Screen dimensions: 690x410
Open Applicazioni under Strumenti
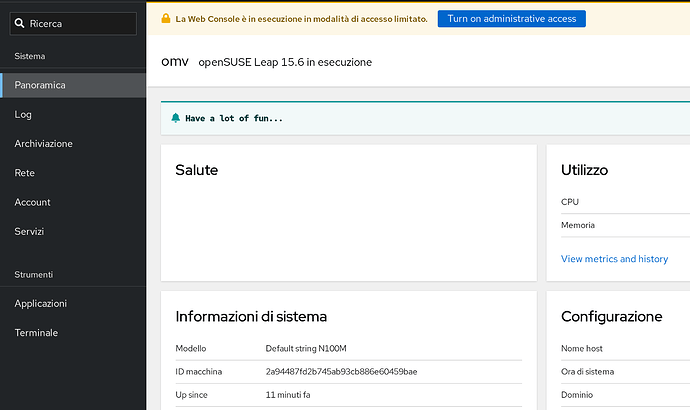[x=41, y=303]
